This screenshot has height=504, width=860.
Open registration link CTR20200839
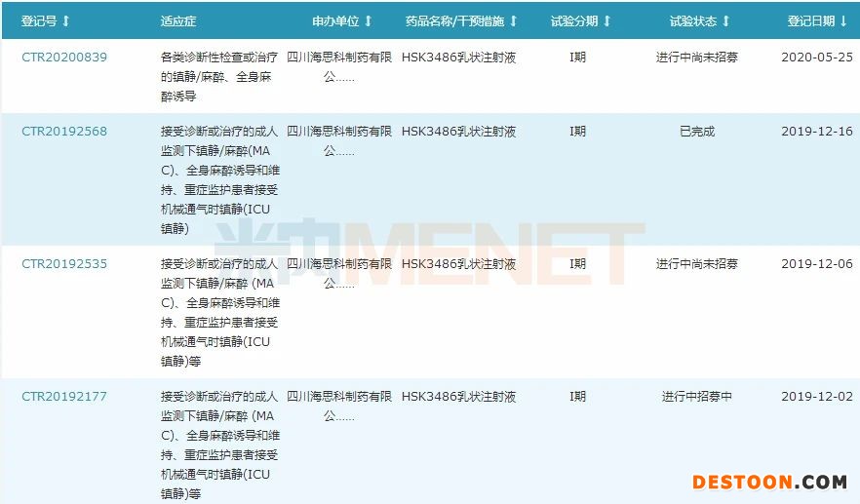tap(64, 58)
